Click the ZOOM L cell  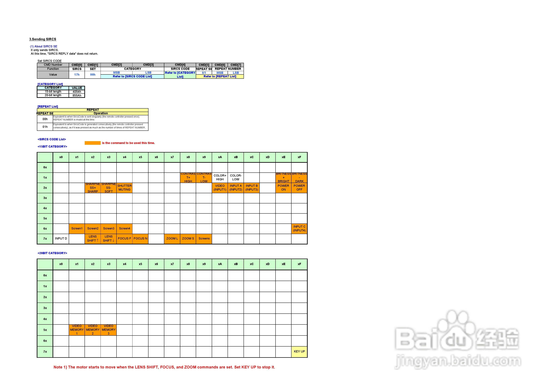click(172, 239)
